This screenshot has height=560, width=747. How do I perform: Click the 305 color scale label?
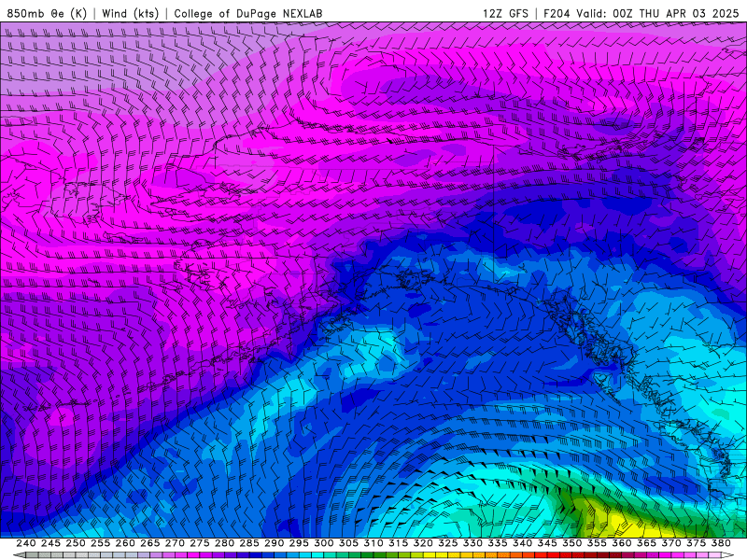348,543
